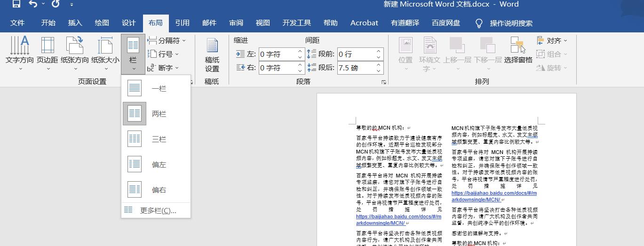Switch to the 开始 tab
Image resolution: width=644 pixels, height=246 pixels.
pyautogui.click(x=48, y=23)
